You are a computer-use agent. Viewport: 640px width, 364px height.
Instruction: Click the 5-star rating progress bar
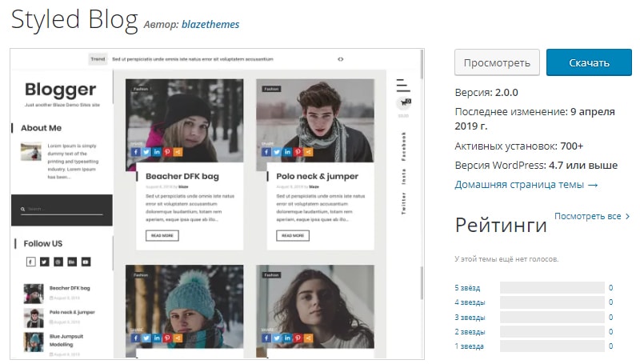pos(552,288)
